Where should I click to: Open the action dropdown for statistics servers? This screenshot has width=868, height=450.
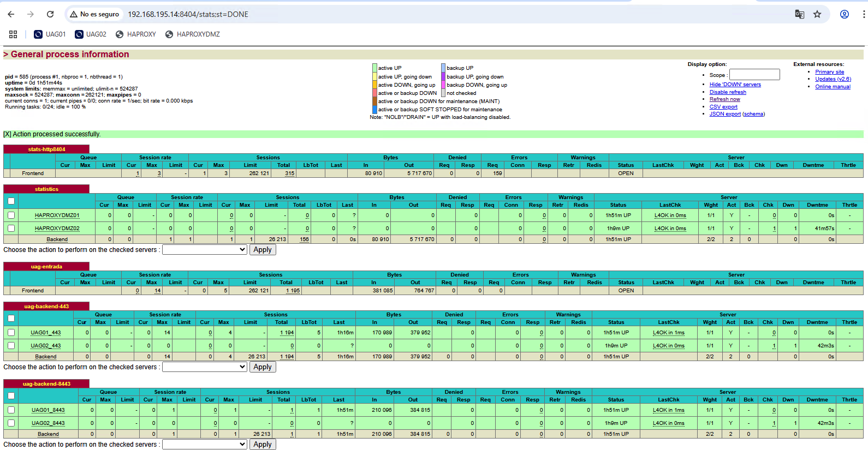tap(205, 250)
